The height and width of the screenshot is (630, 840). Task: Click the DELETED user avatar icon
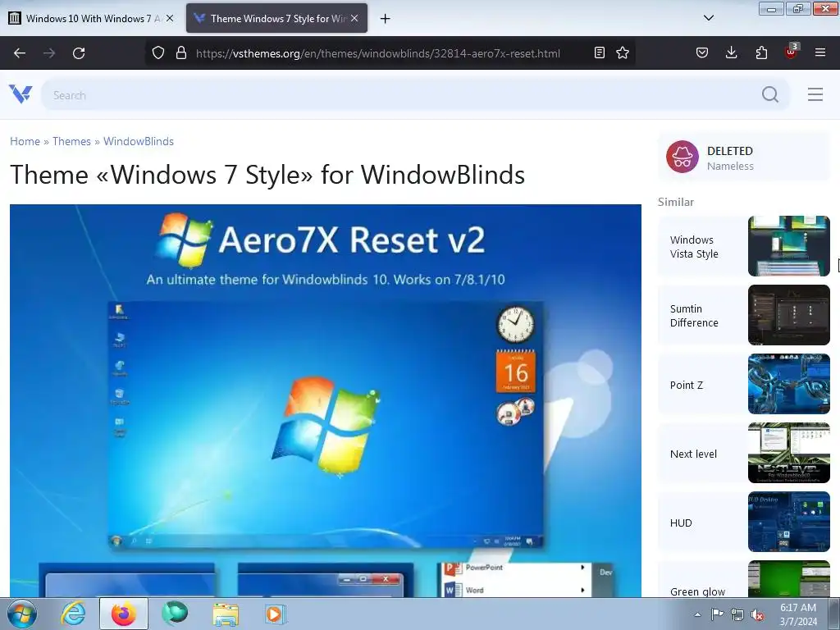(682, 157)
